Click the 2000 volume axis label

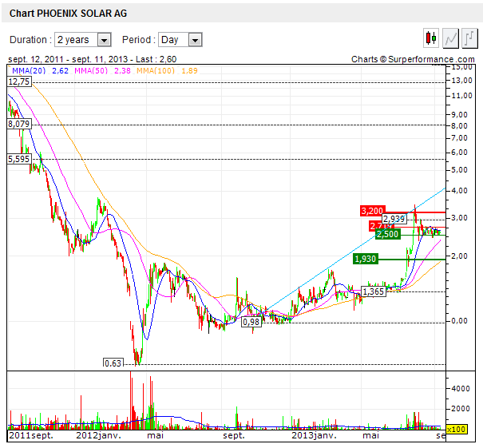click(x=461, y=409)
